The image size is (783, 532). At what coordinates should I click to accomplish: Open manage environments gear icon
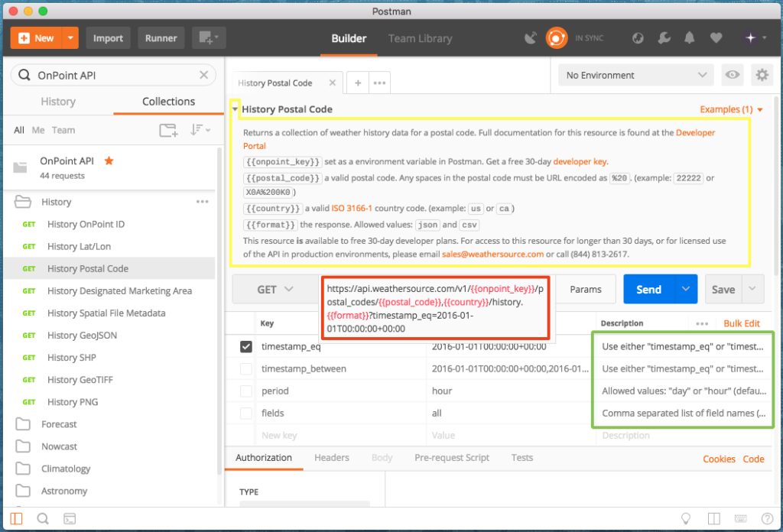click(x=762, y=75)
